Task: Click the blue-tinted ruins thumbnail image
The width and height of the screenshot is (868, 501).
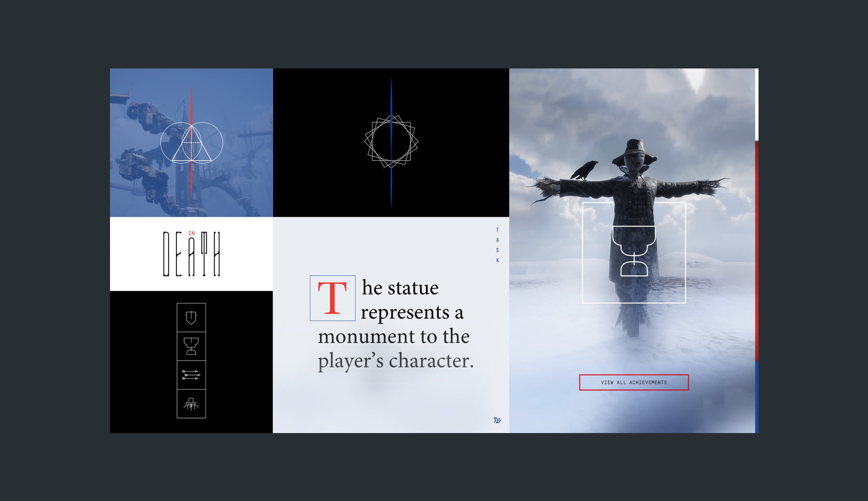Action: click(191, 143)
